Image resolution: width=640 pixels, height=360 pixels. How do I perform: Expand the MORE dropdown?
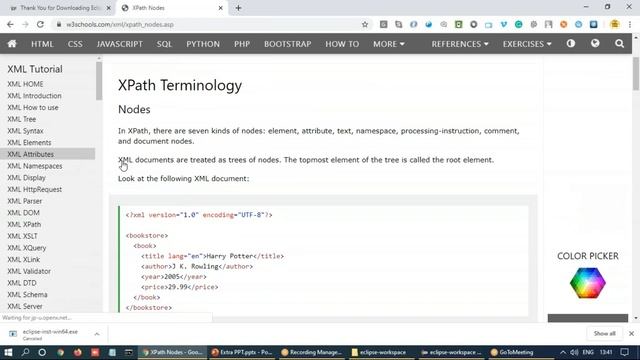[x=389, y=44]
